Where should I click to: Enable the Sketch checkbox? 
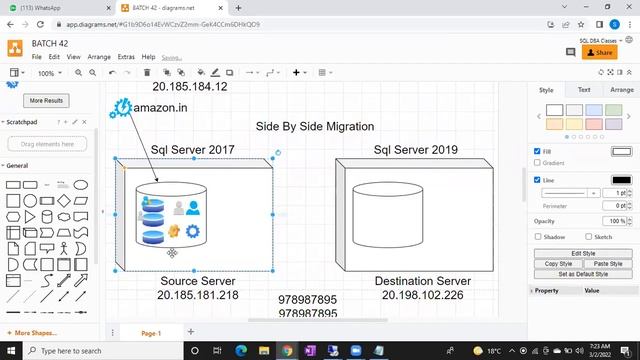click(588, 236)
